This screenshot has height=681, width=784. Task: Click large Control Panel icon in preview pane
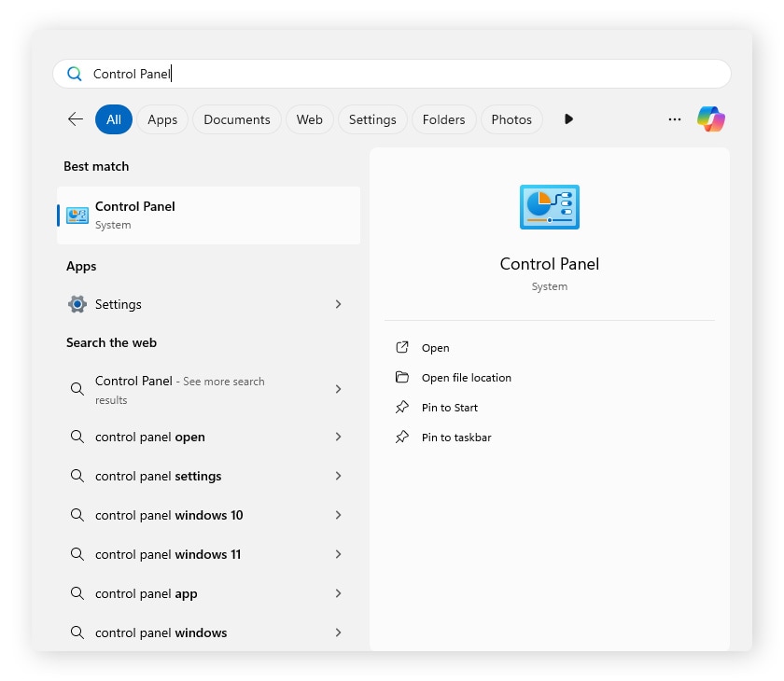(x=550, y=207)
